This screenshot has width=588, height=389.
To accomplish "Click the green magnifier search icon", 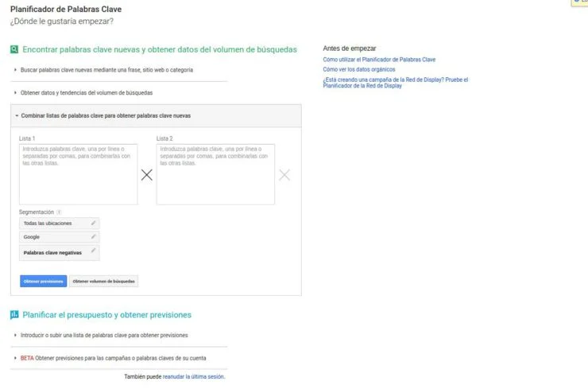I will (x=14, y=49).
